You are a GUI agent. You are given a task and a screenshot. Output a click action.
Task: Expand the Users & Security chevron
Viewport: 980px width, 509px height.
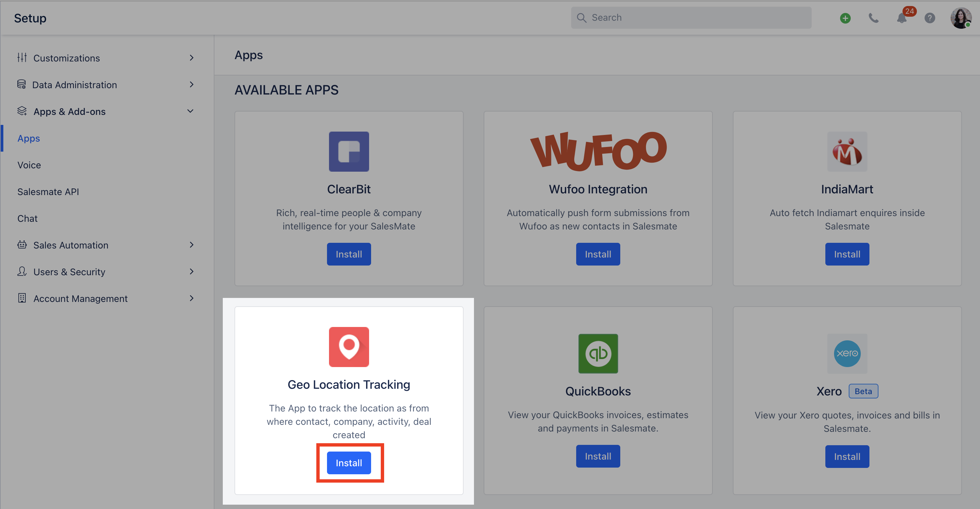pos(191,271)
